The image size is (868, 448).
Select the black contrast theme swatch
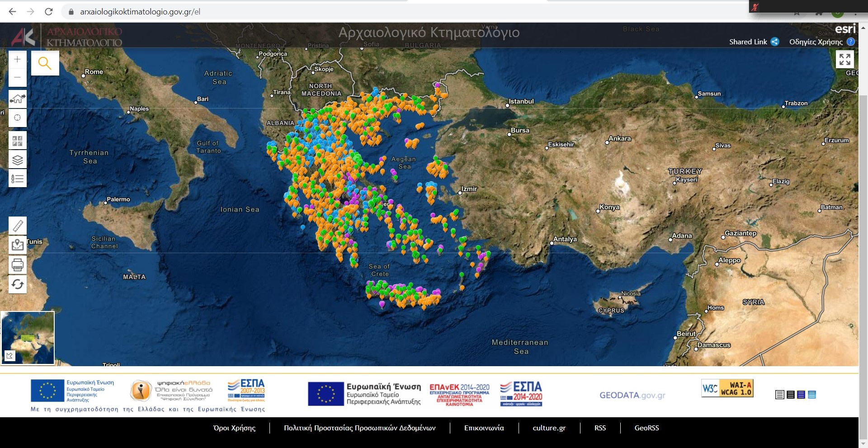[x=791, y=395]
